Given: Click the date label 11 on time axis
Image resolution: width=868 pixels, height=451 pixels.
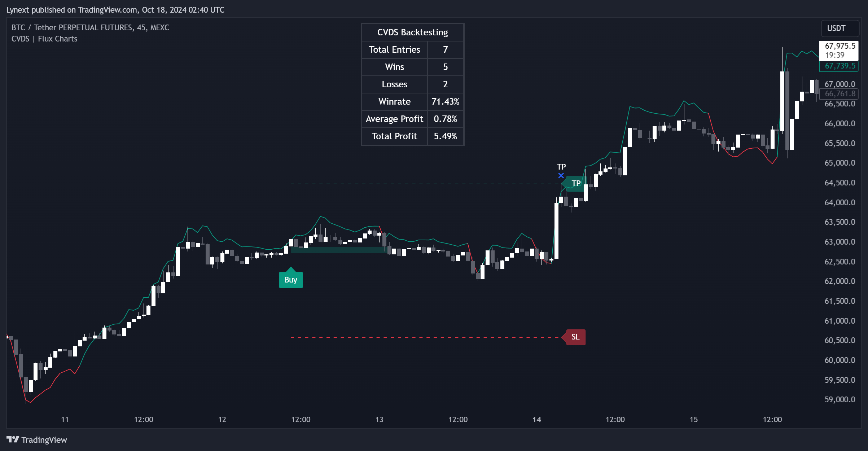Looking at the screenshot, I should point(65,420).
